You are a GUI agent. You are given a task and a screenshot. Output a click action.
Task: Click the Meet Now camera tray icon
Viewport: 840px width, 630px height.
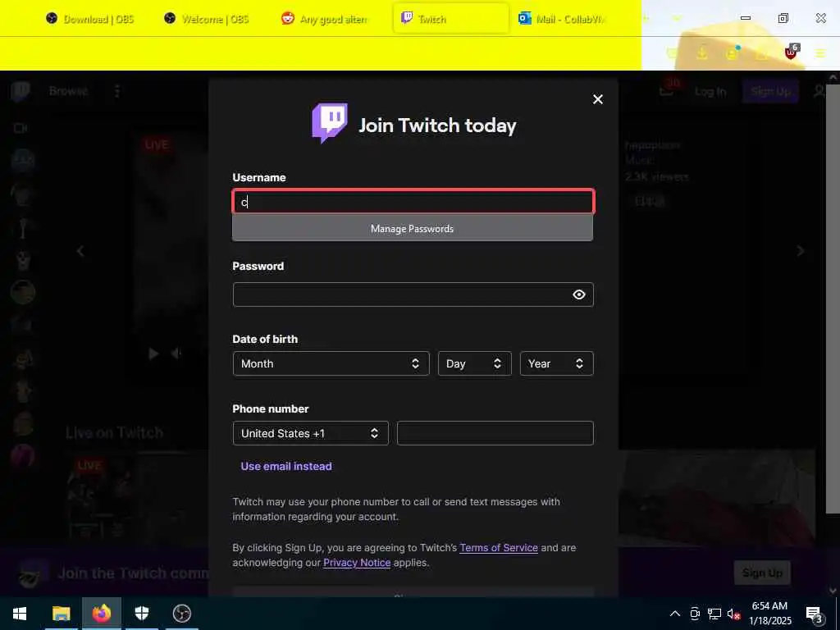point(695,614)
